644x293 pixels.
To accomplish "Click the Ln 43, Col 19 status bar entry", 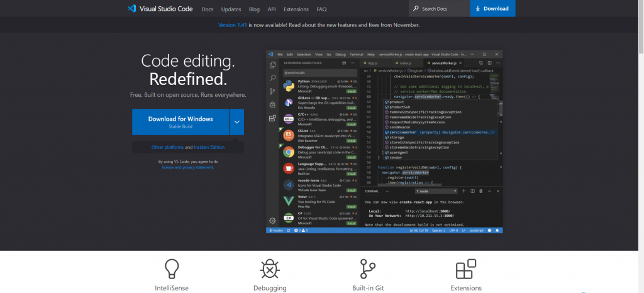I will [x=419, y=231].
